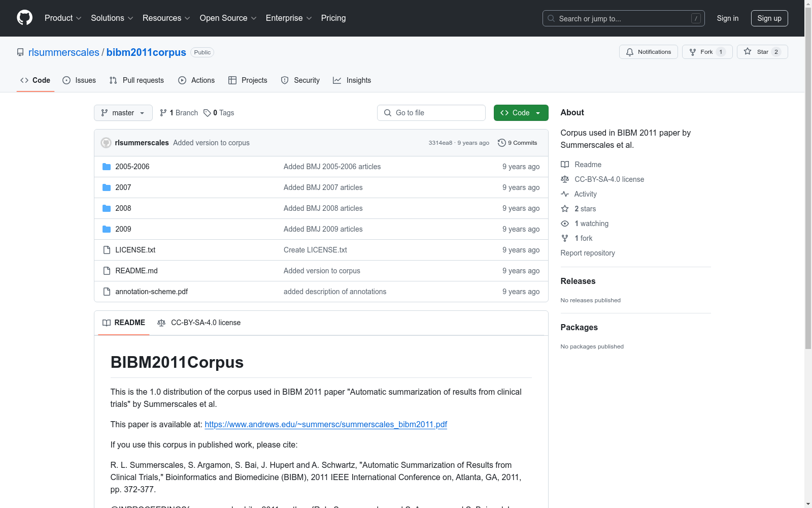Click the file icon for LICENSE.txt
The image size is (812, 508).
click(x=107, y=250)
